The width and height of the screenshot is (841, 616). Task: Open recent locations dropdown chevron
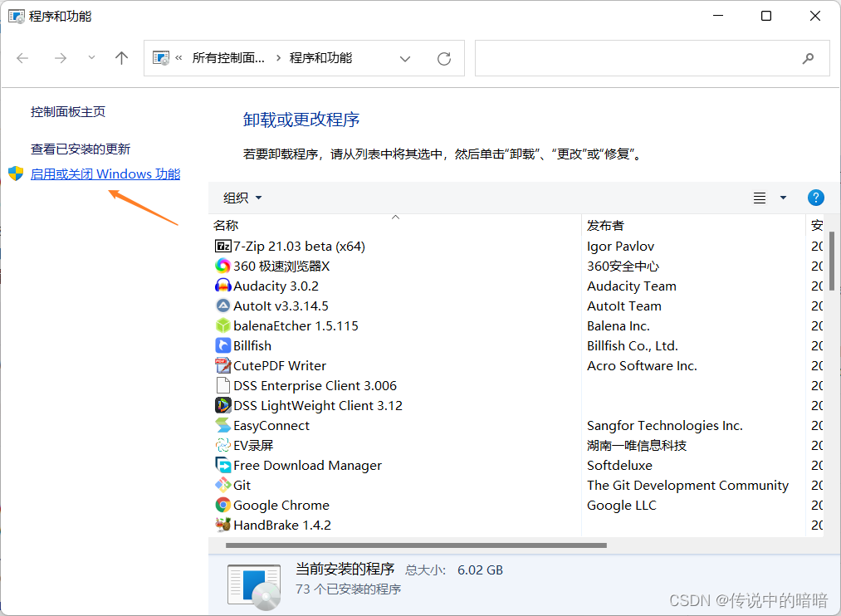(x=91, y=58)
